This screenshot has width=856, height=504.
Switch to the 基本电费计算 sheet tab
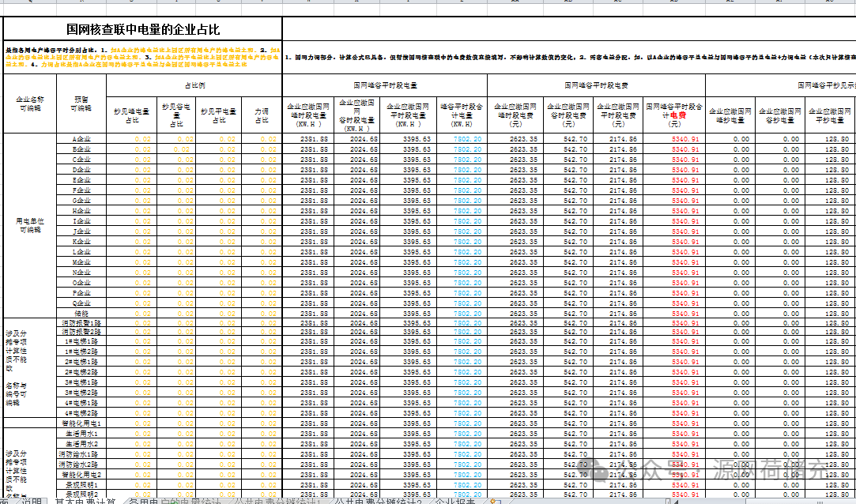coord(85,501)
